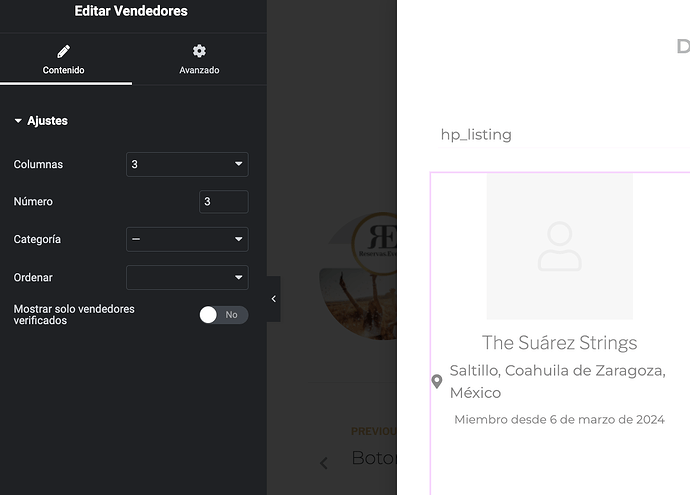
Task: Open the Ordenar dropdown
Action: pyautogui.click(x=187, y=277)
